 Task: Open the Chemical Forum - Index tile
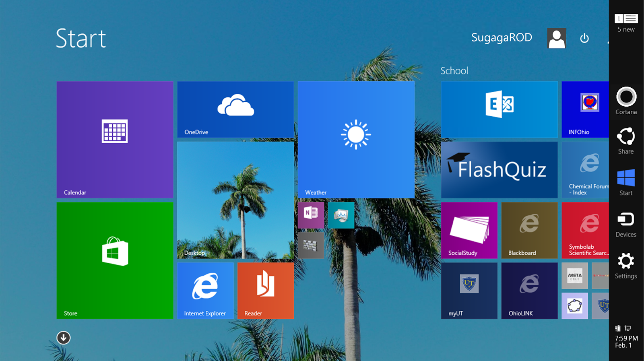coord(585,170)
